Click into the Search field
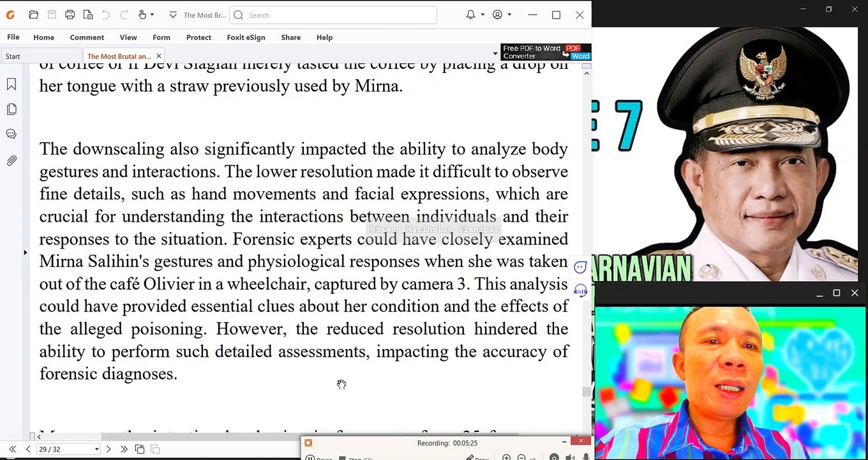Screen dimensions: 868x460 pos(333,15)
